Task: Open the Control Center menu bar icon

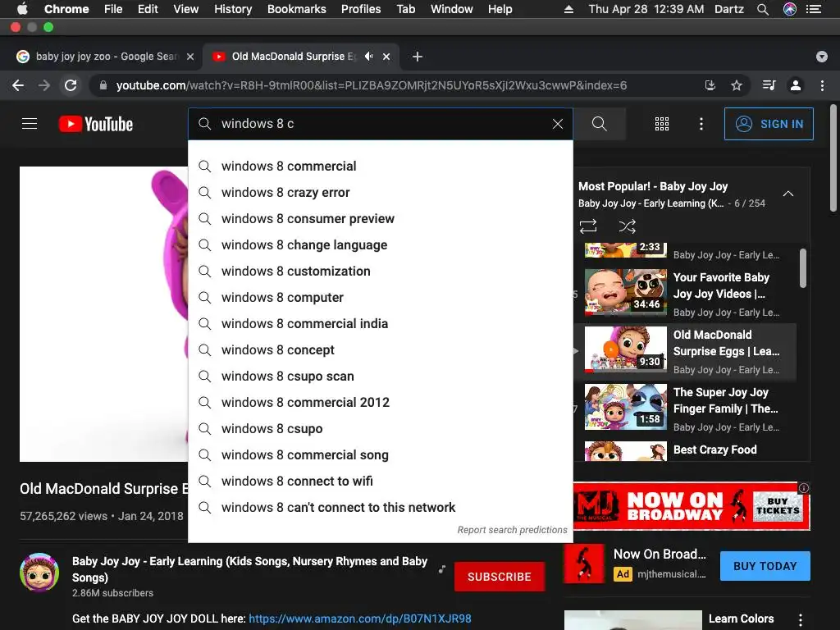Action: click(814, 9)
